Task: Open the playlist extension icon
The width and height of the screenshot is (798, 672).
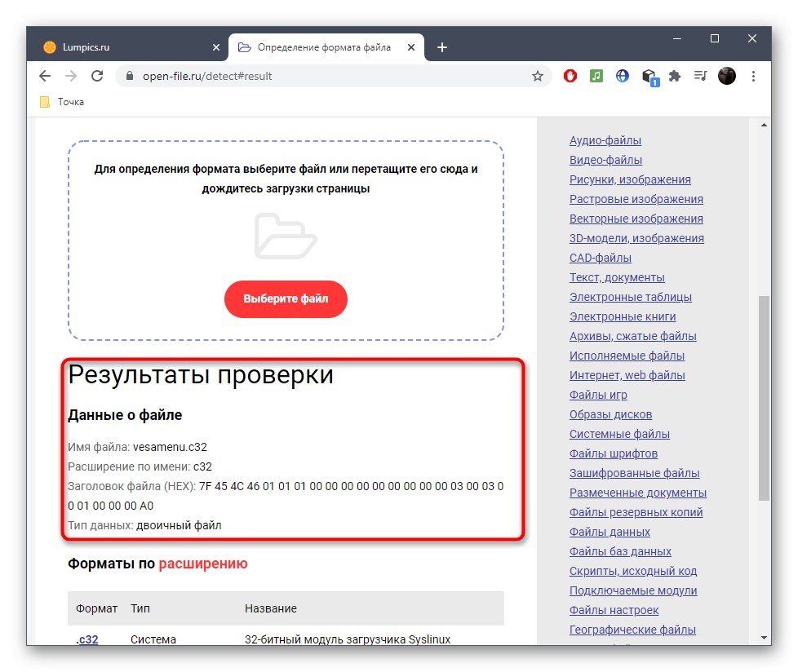Action: tap(700, 75)
